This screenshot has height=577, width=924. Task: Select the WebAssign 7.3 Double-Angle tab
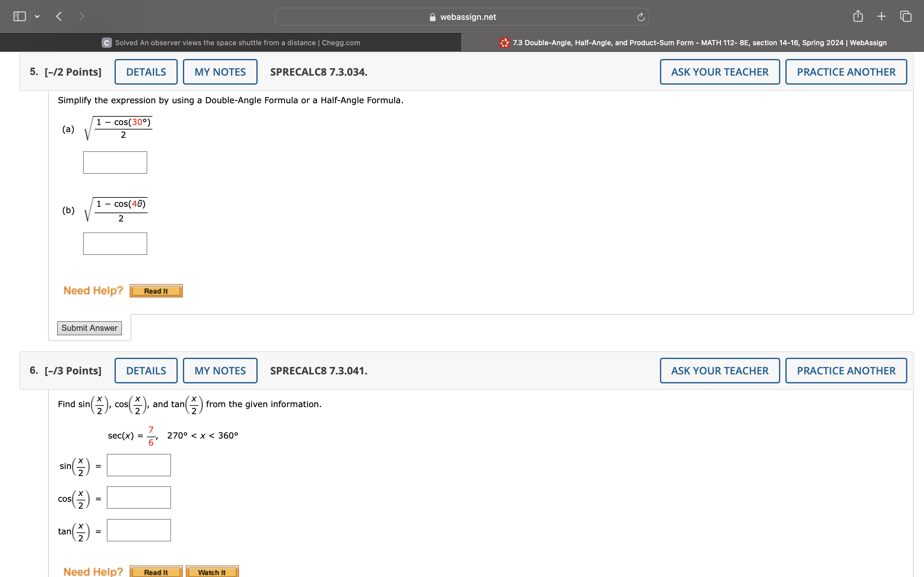click(693, 43)
